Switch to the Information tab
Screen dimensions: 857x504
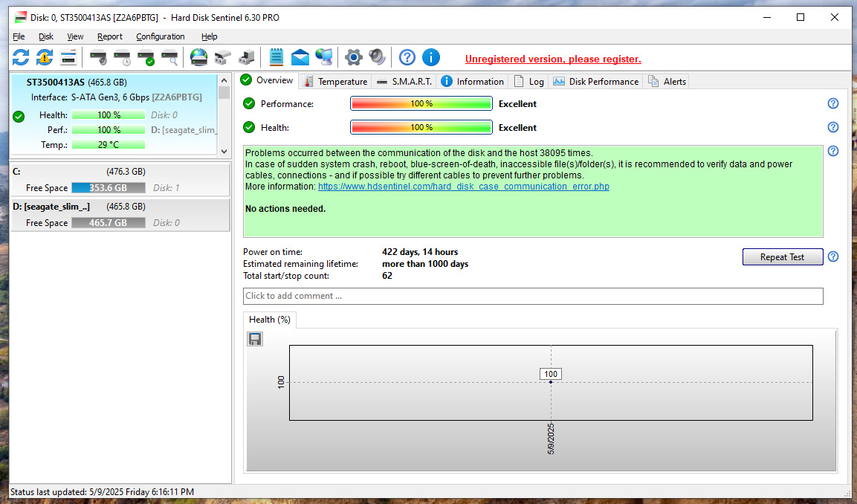473,82
